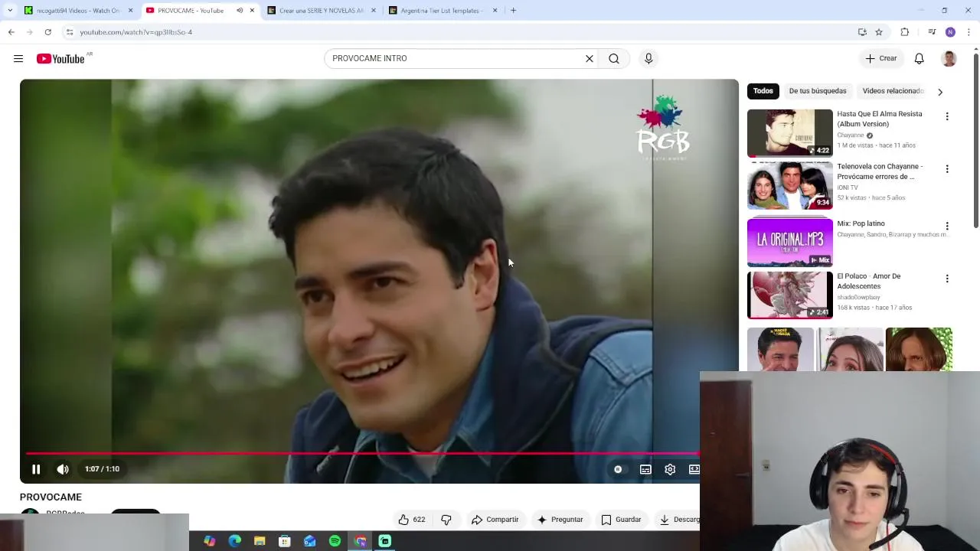Image resolution: width=980 pixels, height=551 pixels.
Task: Open the account avatar menu
Action: click(x=949, y=59)
